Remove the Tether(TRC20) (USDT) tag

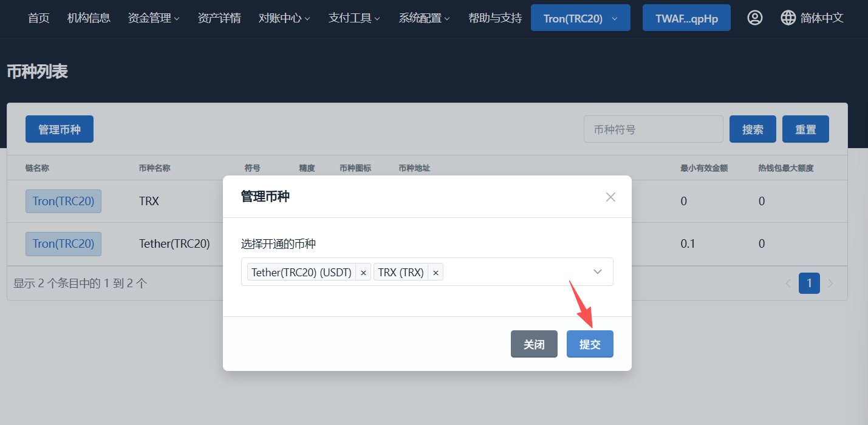[x=363, y=272]
